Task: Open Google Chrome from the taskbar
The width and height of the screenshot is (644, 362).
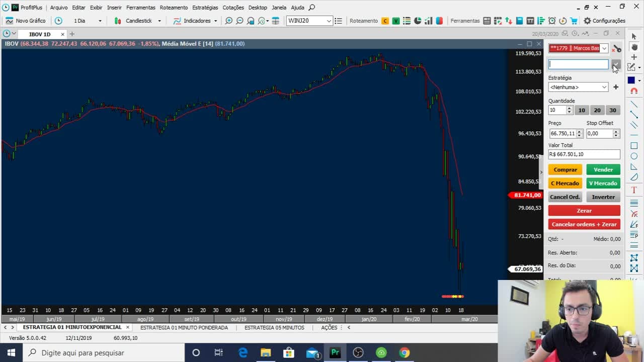Action: point(405,352)
